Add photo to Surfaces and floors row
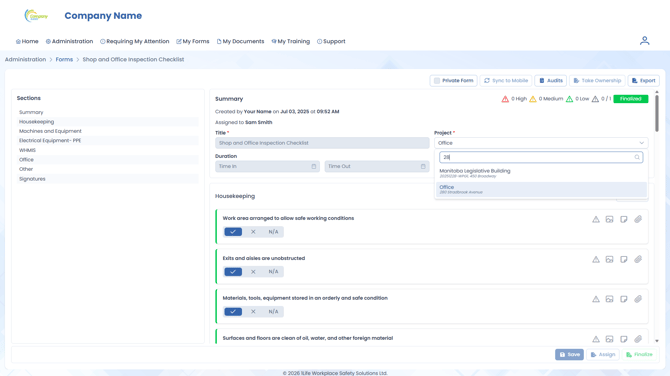This screenshot has width=670, height=376. [x=609, y=339]
